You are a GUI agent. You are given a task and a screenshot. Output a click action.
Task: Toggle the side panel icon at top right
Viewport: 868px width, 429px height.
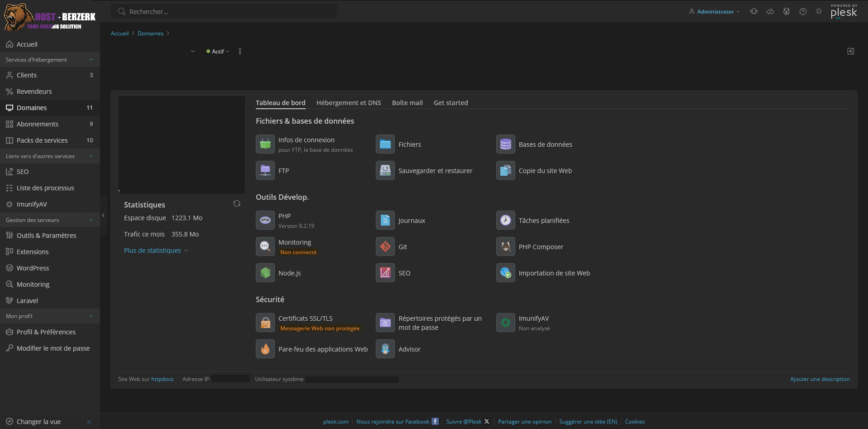851,51
